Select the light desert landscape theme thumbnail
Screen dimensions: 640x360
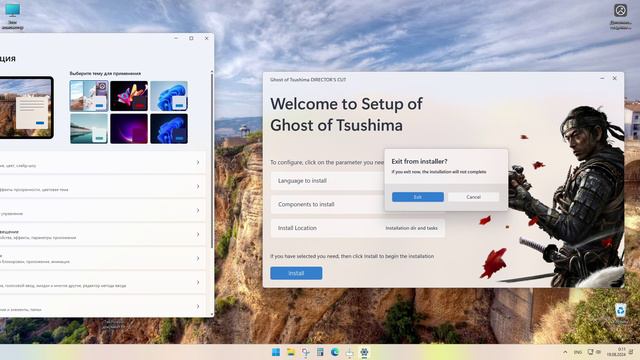coord(89,96)
